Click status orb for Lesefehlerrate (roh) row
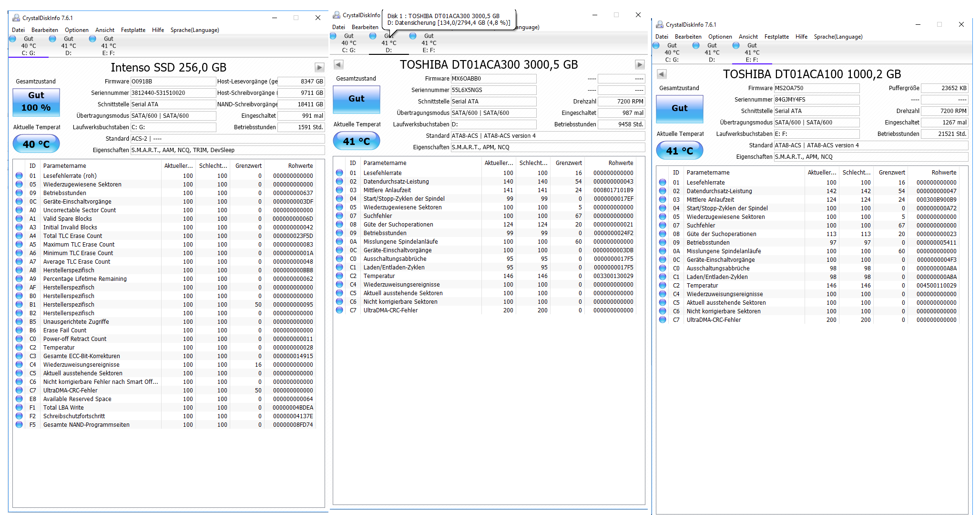Image resolution: width=980 pixels, height=515 pixels. (x=19, y=175)
